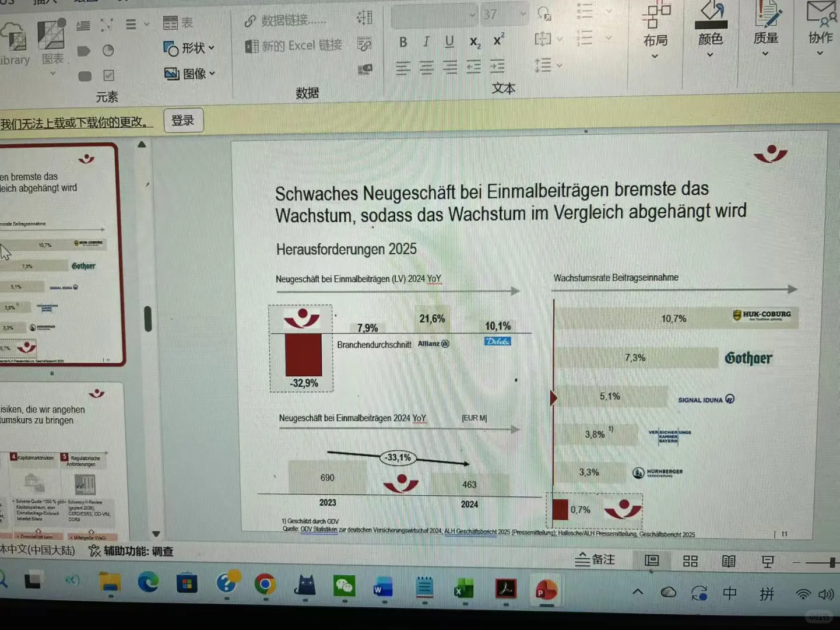Click the slide title 'Schwaches Neugeschäft' text
840x630 pixels.
[x=510, y=202]
